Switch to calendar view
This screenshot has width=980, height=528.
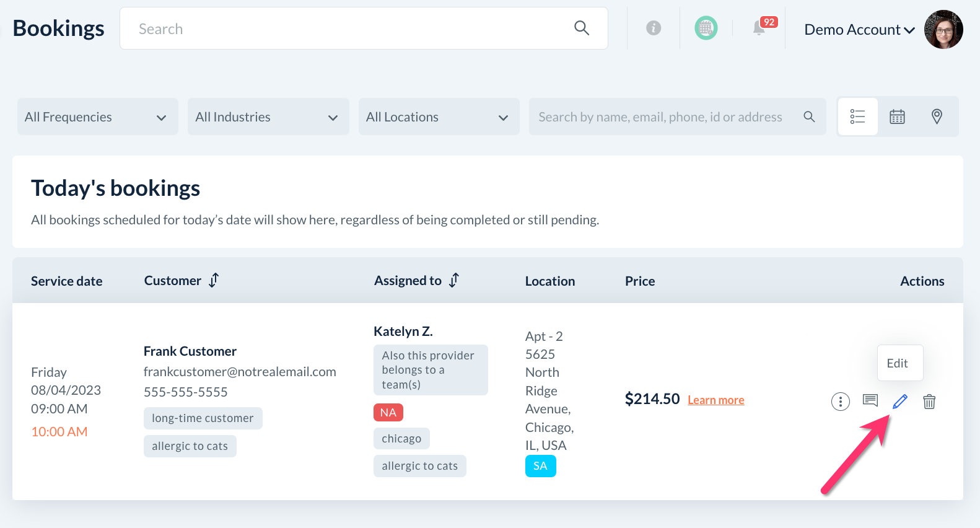pos(897,117)
